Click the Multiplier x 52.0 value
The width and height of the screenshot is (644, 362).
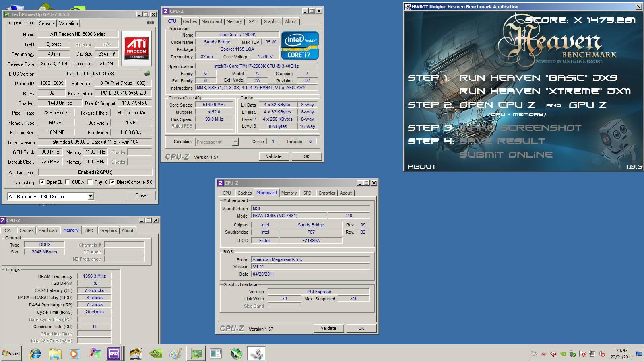214,112
